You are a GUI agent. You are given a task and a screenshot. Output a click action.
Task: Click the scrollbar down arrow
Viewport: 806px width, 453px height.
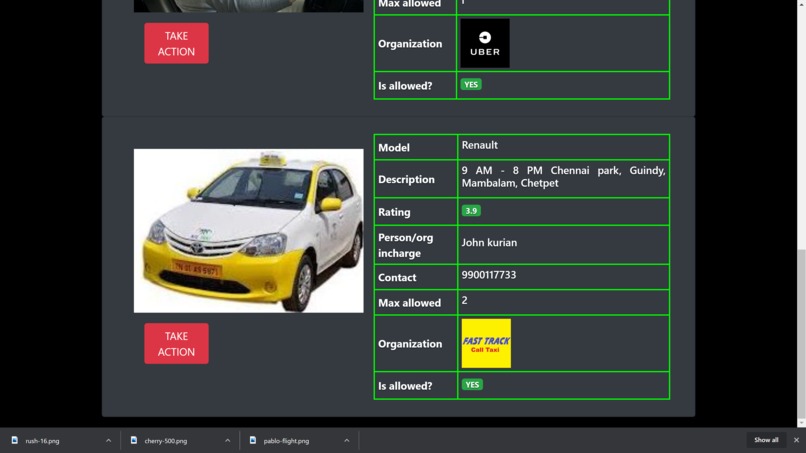[801, 423]
